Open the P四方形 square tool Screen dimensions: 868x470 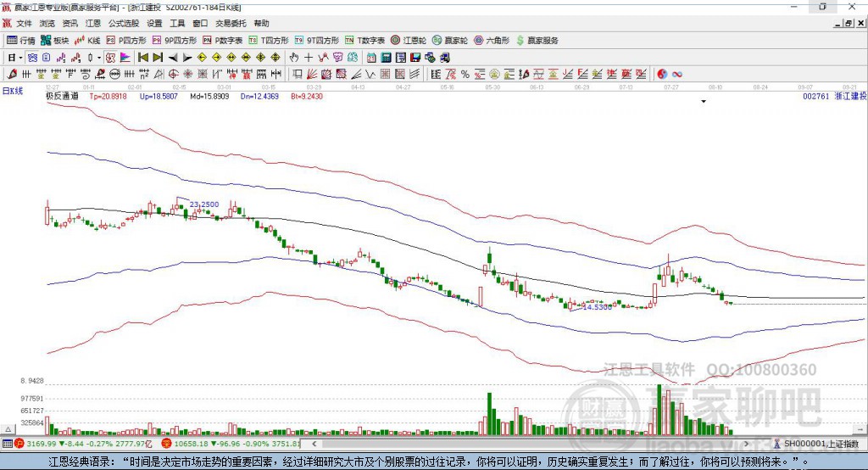(x=125, y=41)
